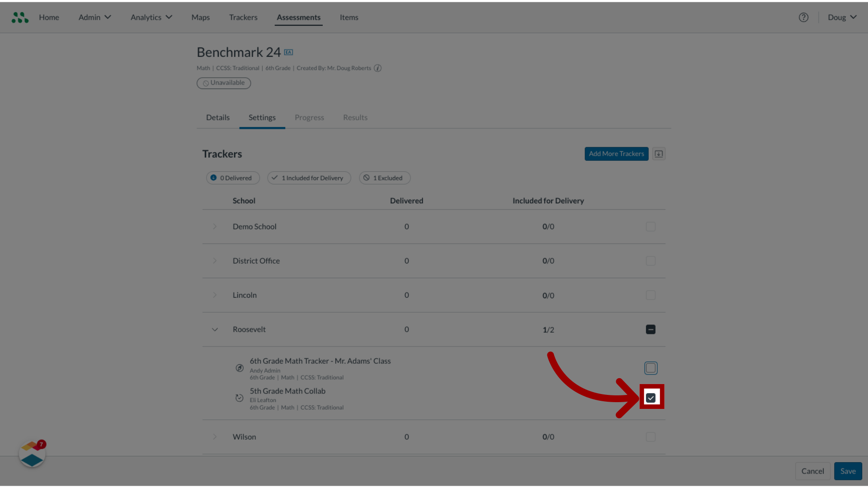Click the excluded tracker icon for 6th Grade Math Tracker
This screenshot has width=868, height=488.
[x=240, y=368]
